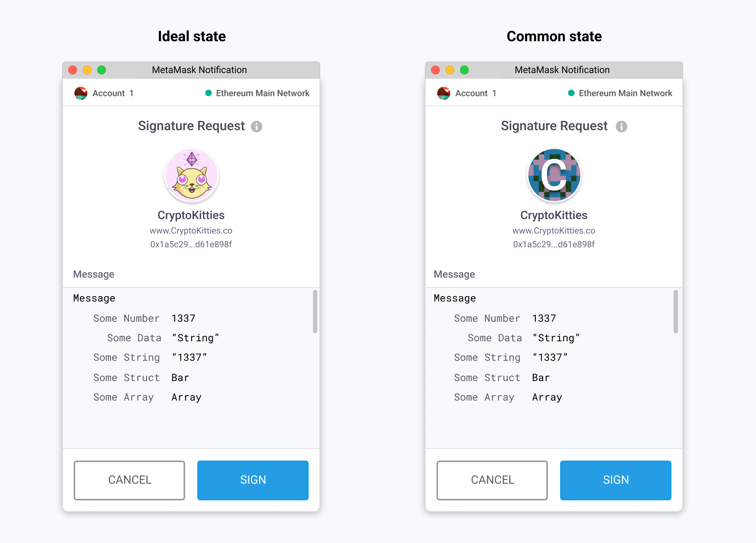Click the Message heading in Common state window
Viewport: 756px width, 543px height.
[454, 274]
